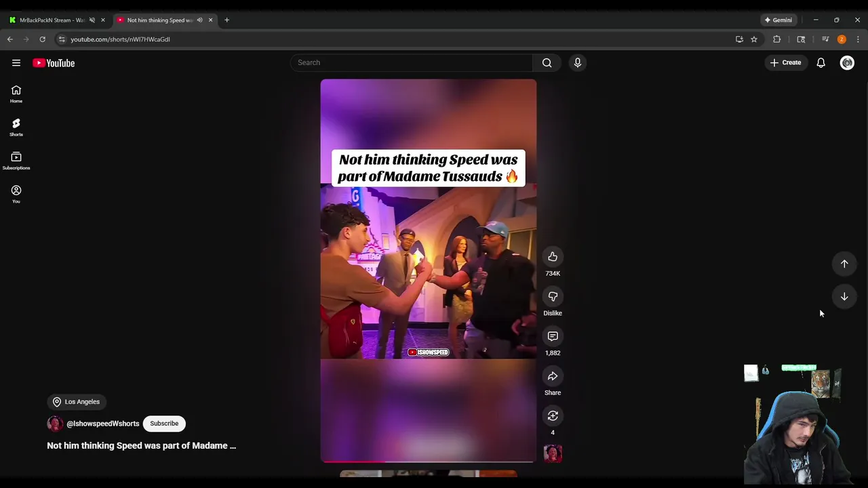Open Subscriptions in the sidebar
The width and height of the screenshot is (868, 488).
click(16, 161)
